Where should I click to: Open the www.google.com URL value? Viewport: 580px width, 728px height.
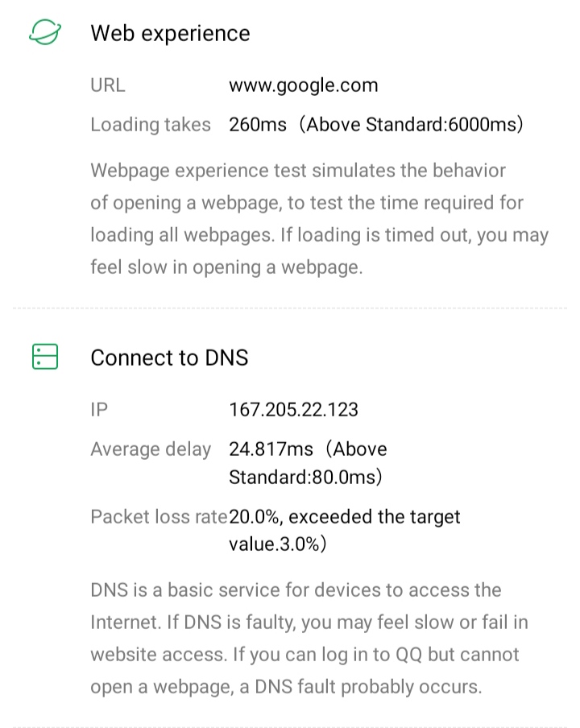click(303, 85)
